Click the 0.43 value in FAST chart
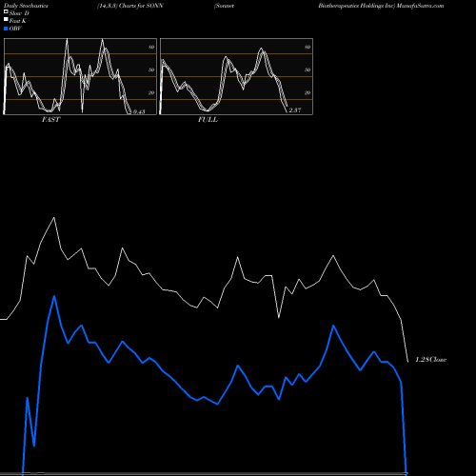476x476 pixels. (139, 111)
